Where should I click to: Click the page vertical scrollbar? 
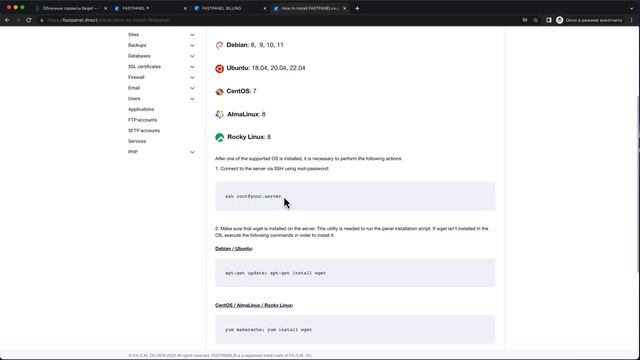click(638, 184)
